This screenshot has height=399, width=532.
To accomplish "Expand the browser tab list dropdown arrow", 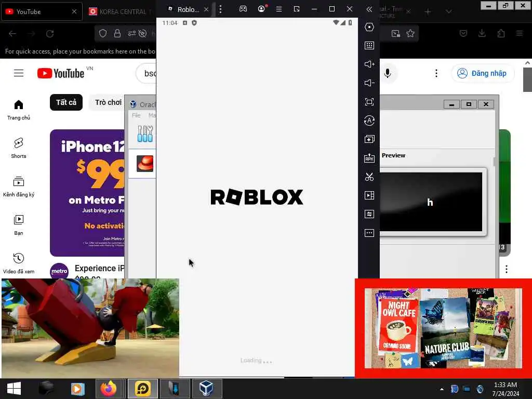I will 448,12.
